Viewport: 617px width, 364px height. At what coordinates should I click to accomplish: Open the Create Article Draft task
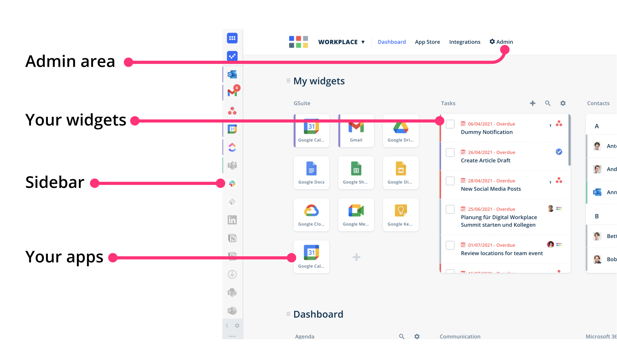pos(486,160)
